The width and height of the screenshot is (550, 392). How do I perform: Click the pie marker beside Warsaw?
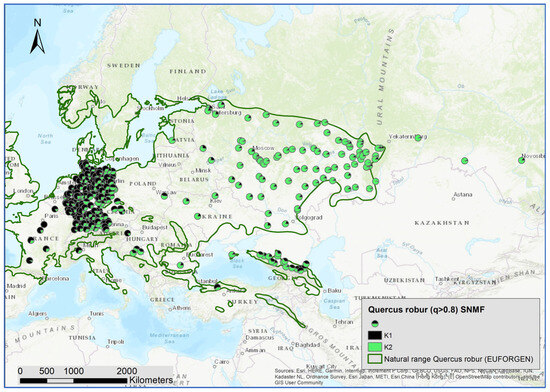coord(164,196)
